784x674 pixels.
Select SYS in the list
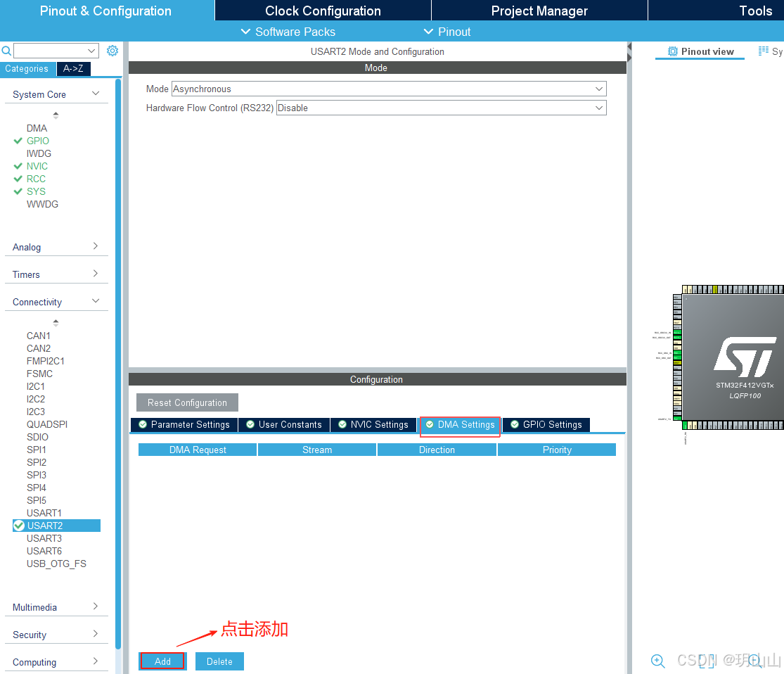(36, 191)
